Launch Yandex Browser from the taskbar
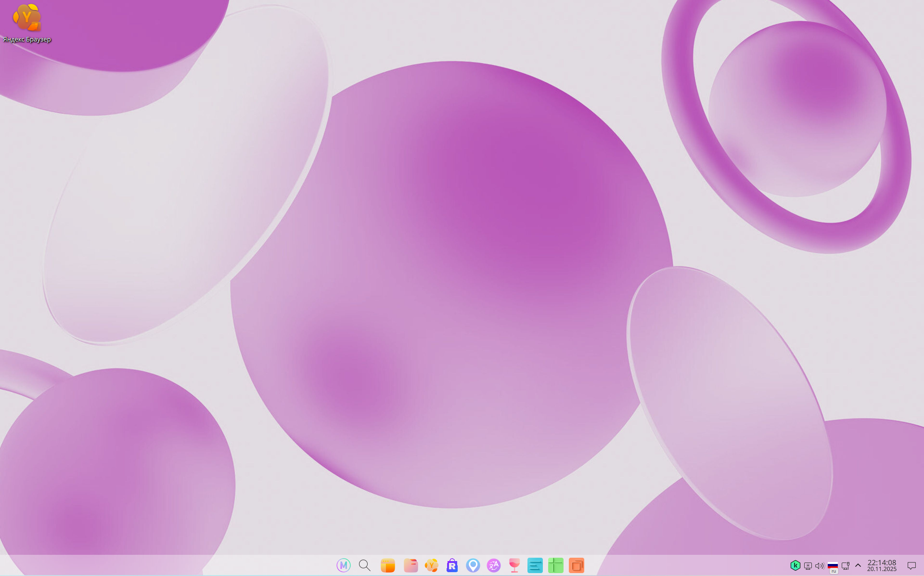The height and width of the screenshot is (576, 924). click(x=432, y=565)
